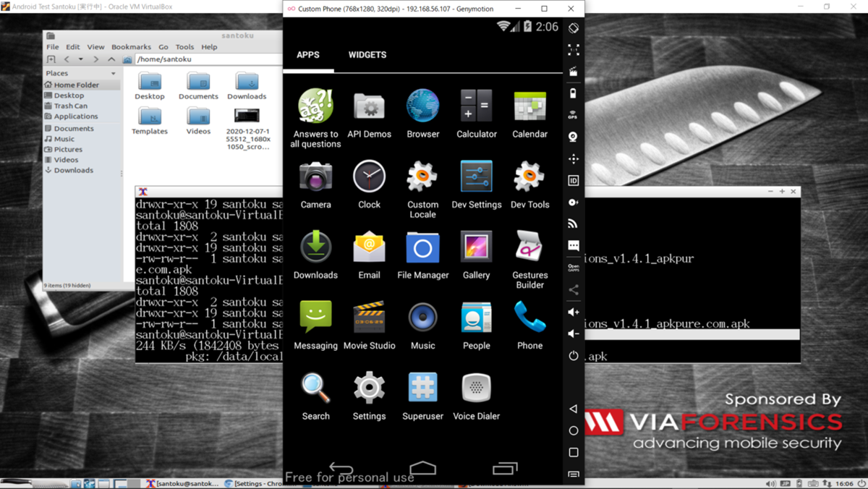Viewport: 868px width, 489px height.
Task: Select Applications in Places sidebar
Action: (82, 116)
